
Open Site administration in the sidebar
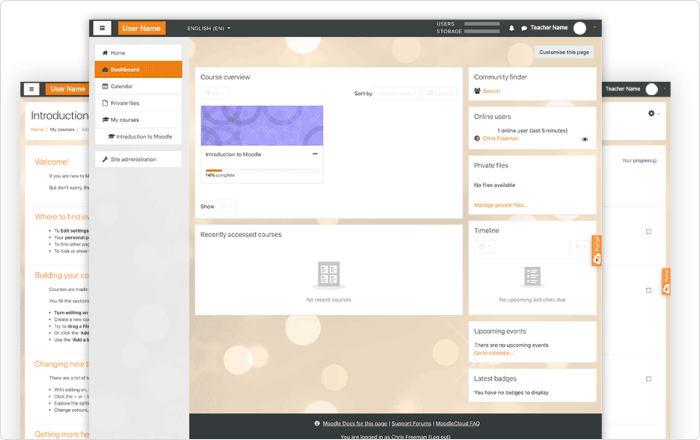(138, 159)
